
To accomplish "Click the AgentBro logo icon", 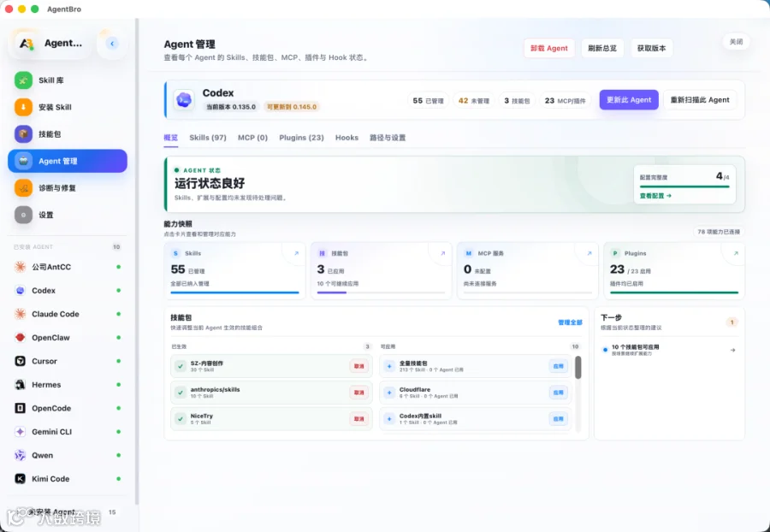I will (x=26, y=43).
